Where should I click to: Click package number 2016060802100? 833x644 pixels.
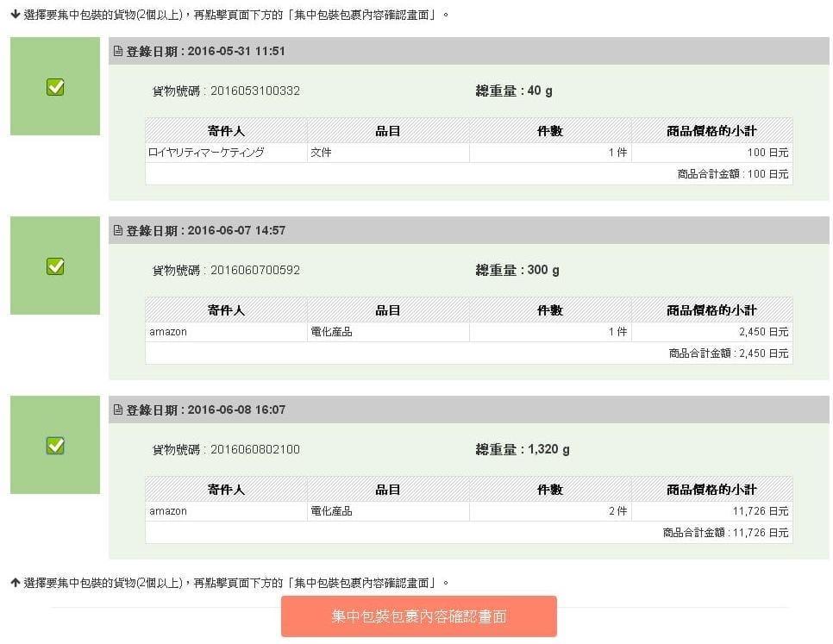(254, 449)
